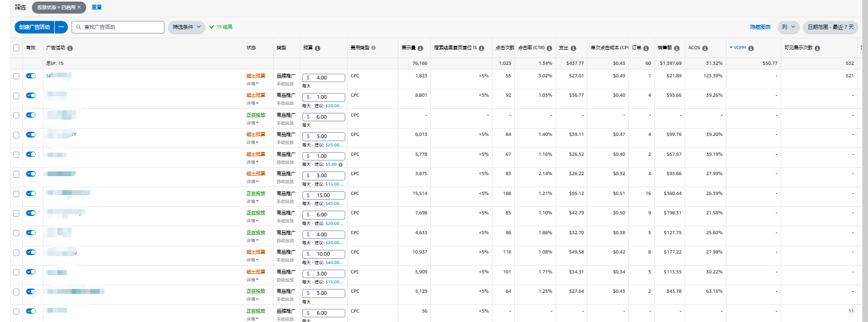868x322 pixels.
Task: Click info icon next to 广告活动 header
Action: coord(70,48)
